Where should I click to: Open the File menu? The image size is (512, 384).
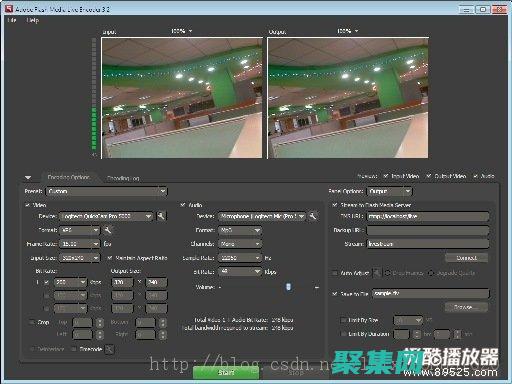click(x=12, y=20)
